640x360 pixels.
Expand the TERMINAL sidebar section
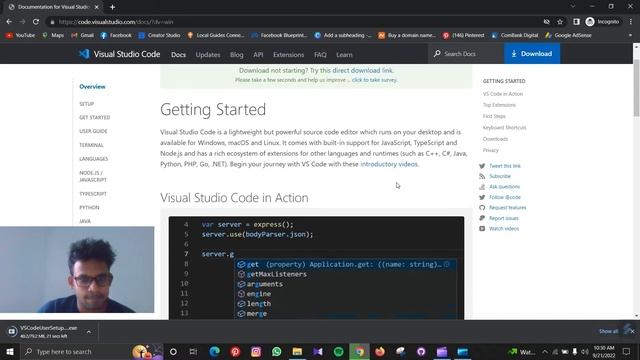(x=91, y=145)
